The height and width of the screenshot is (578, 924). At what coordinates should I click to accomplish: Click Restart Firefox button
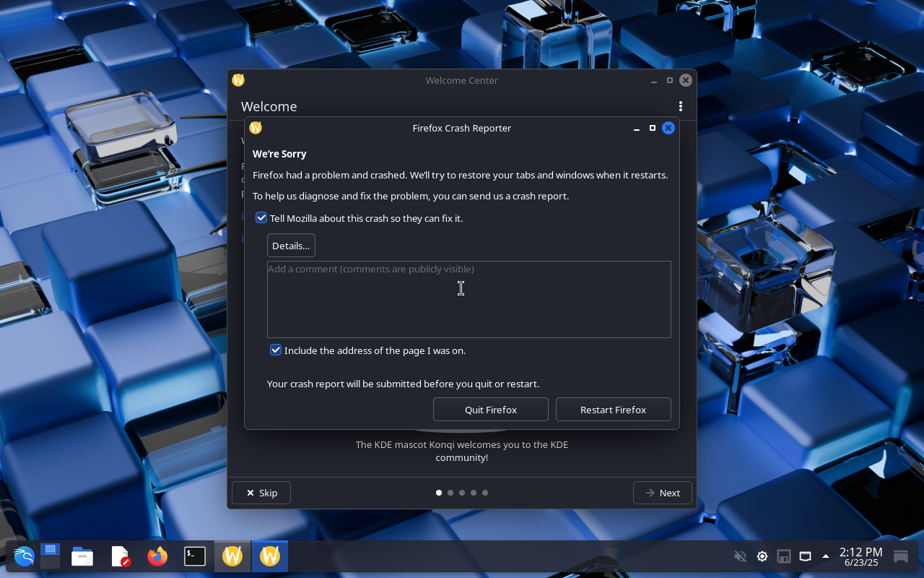click(614, 410)
